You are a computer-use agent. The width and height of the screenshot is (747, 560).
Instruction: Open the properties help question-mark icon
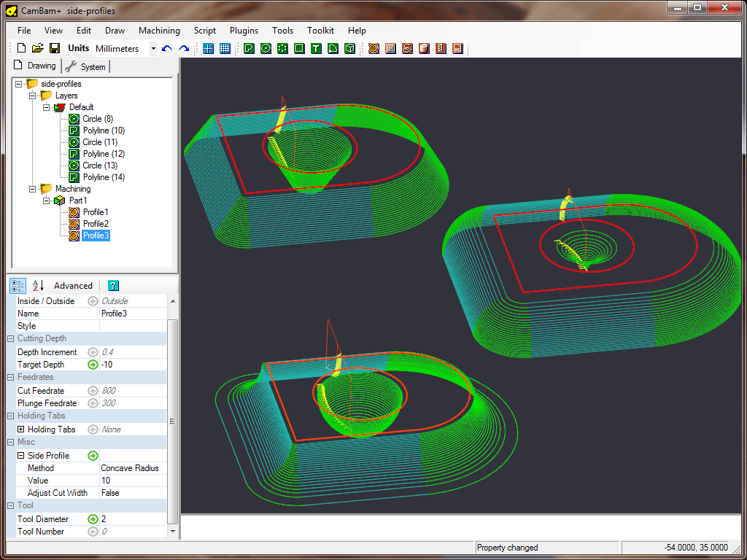point(113,285)
